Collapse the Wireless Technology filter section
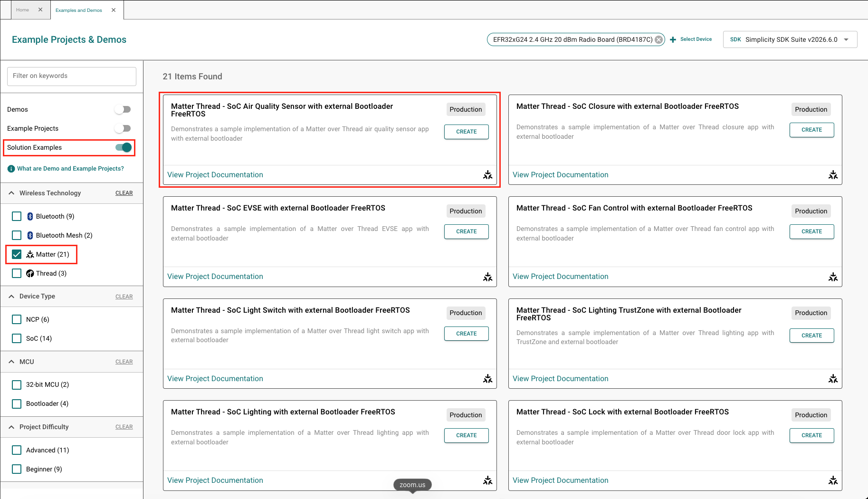 click(11, 193)
